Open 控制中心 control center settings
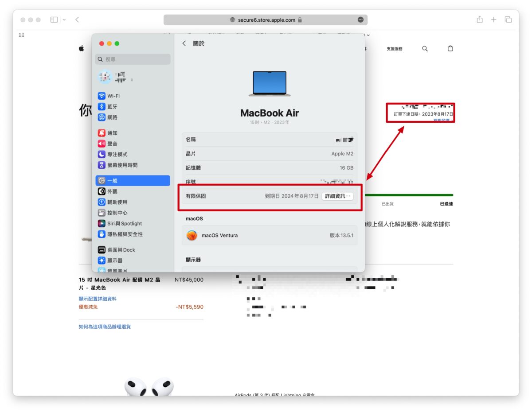 click(133, 213)
